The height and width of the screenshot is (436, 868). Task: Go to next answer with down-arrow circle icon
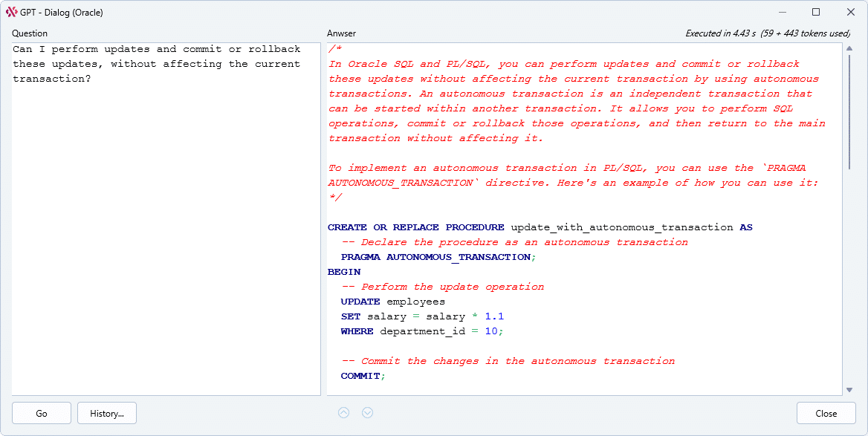coord(367,413)
